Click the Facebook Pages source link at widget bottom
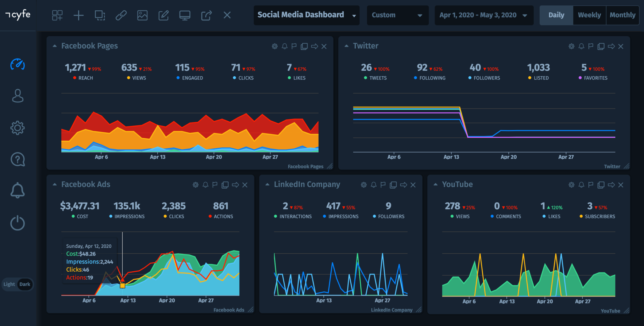The width and height of the screenshot is (644, 326). click(x=305, y=166)
